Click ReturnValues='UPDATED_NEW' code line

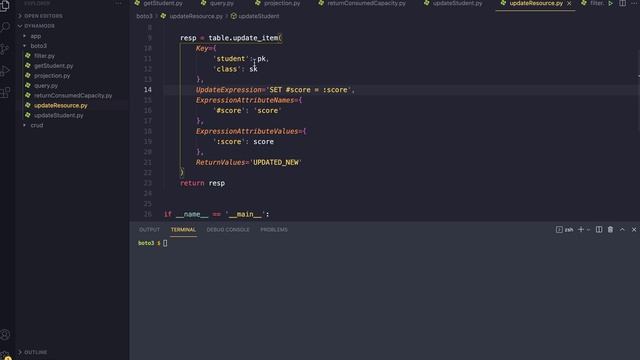pyautogui.click(x=249, y=162)
